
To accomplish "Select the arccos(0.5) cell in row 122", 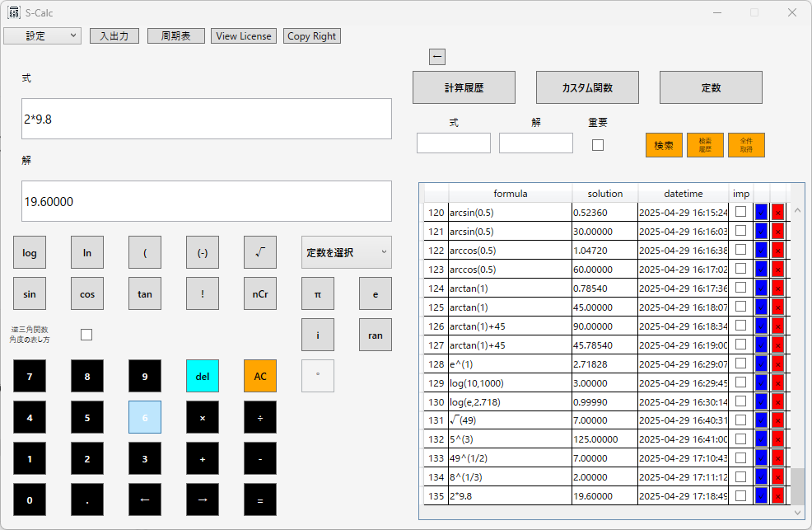I will 510,251.
